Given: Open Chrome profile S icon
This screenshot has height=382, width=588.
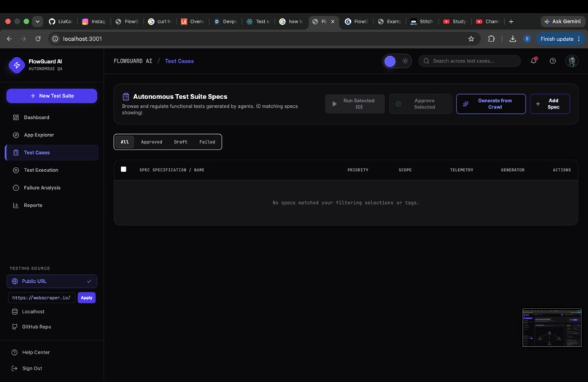Looking at the screenshot, I should tap(527, 39).
